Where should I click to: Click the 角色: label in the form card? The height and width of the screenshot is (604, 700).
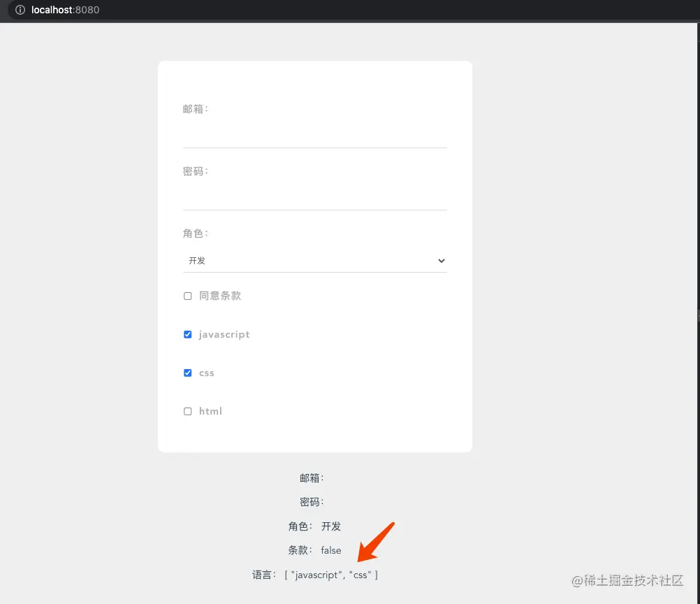click(196, 233)
